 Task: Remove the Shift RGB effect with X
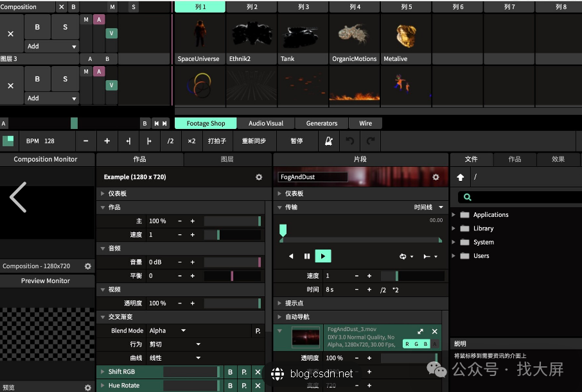[x=258, y=372]
